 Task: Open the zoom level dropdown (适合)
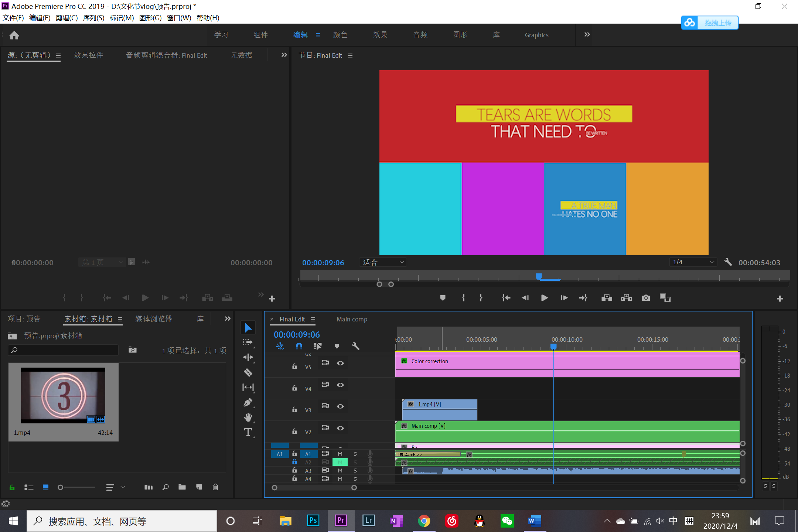click(383, 262)
